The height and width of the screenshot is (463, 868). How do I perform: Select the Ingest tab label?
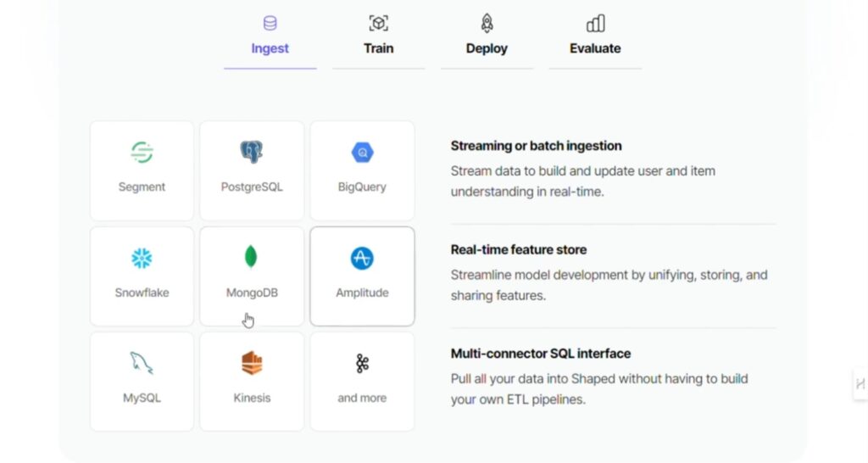click(270, 48)
